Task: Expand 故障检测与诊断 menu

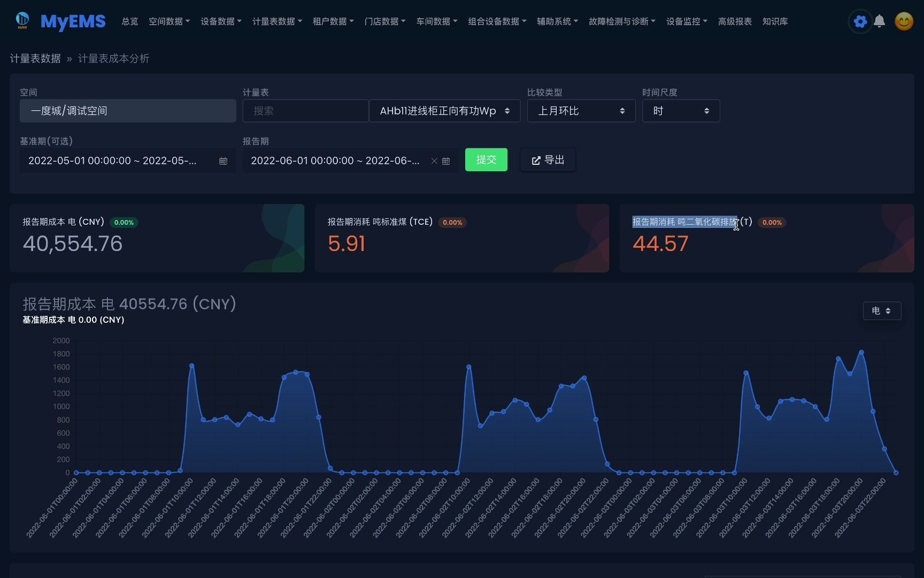Action: [x=622, y=21]
